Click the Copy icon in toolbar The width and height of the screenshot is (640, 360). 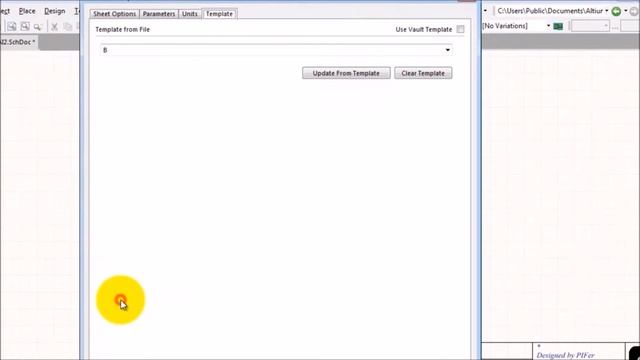pyautogui.click(x=68, y=27)
